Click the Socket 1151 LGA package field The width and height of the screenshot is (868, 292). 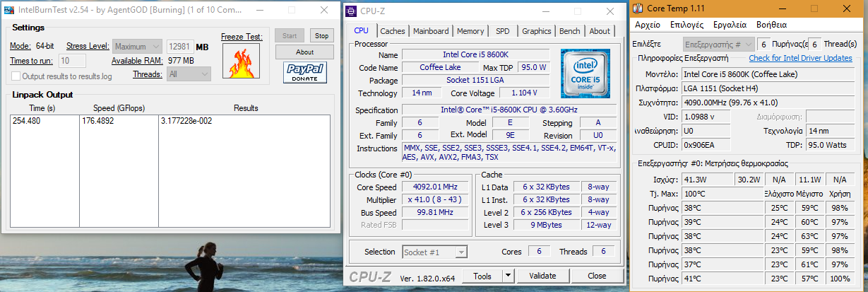click(x=476, y=81)
